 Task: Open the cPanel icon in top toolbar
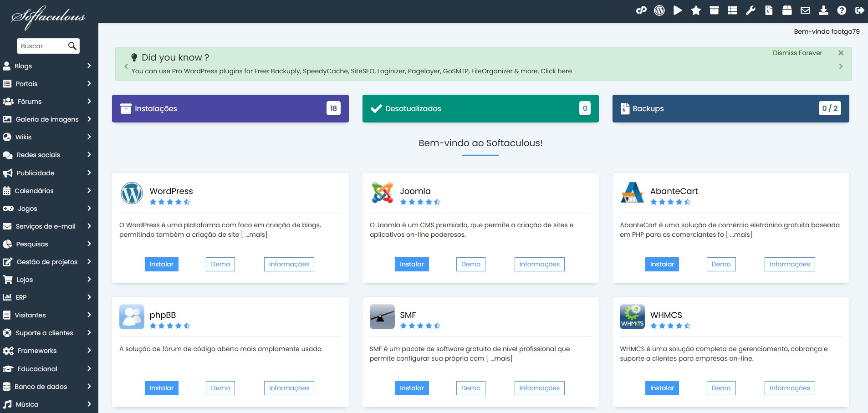click(641, 10)
